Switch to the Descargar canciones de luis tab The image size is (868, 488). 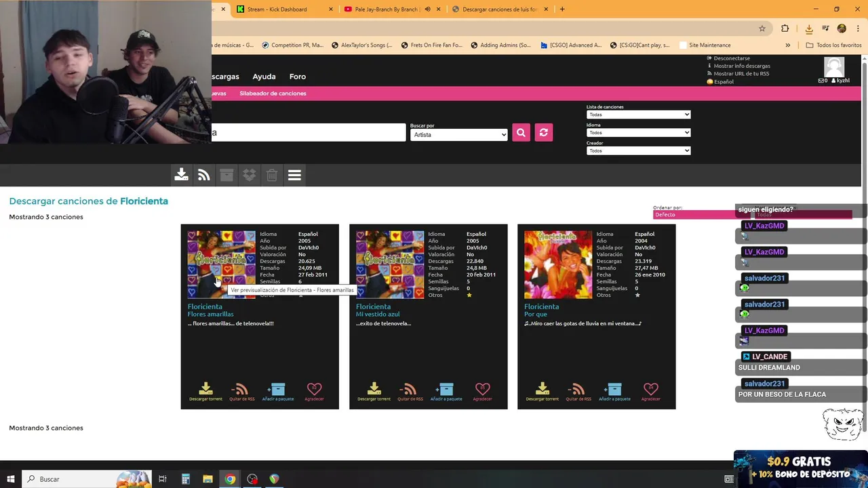click(500, 9)
